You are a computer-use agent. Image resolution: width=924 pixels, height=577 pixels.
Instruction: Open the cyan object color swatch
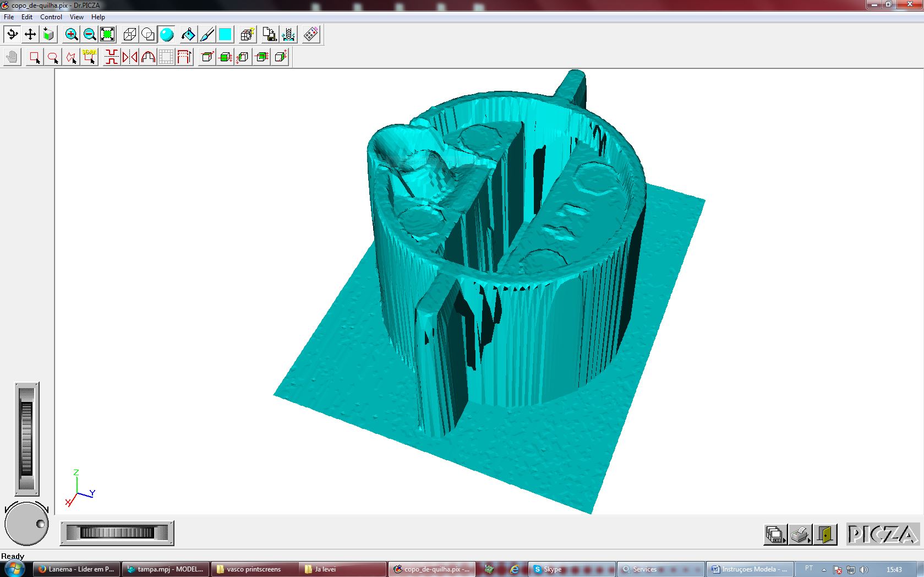coord(225,35)
